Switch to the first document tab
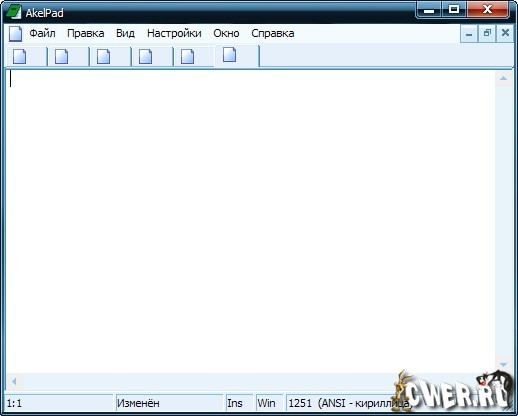518x416 pixels. pyautogui.click(x=27, y=56)
